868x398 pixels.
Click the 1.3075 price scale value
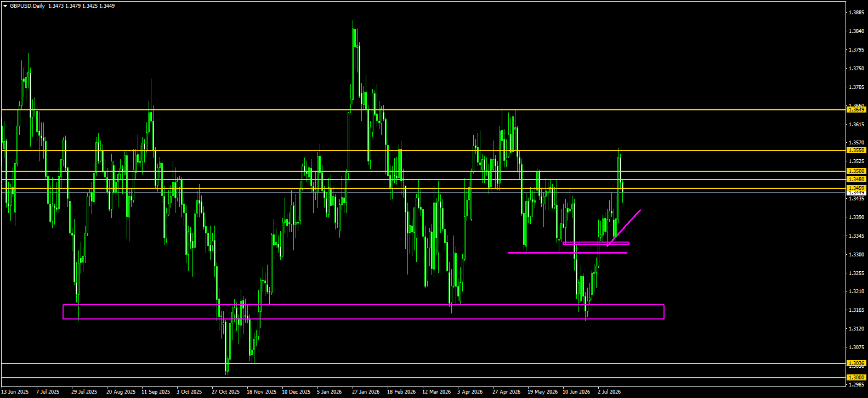coord(856,347)
